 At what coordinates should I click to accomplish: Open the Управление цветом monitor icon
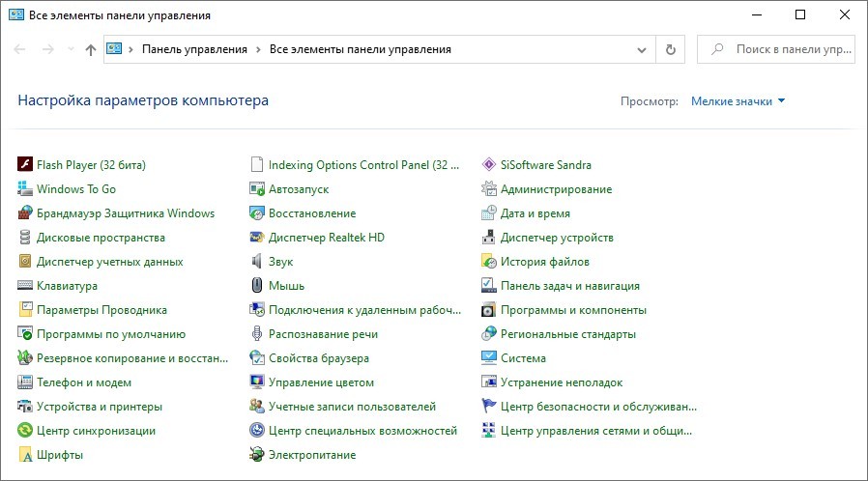(x=257, y=382)
